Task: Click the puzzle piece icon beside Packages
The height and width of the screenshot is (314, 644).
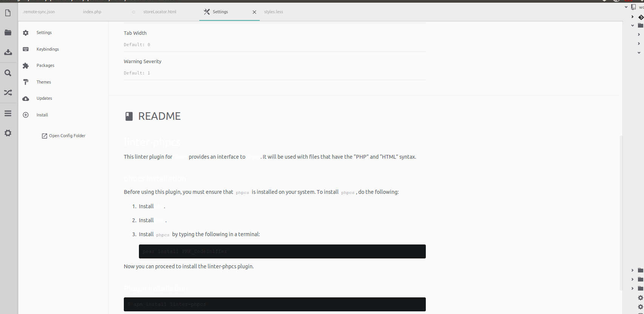Action: click(26, 66)
